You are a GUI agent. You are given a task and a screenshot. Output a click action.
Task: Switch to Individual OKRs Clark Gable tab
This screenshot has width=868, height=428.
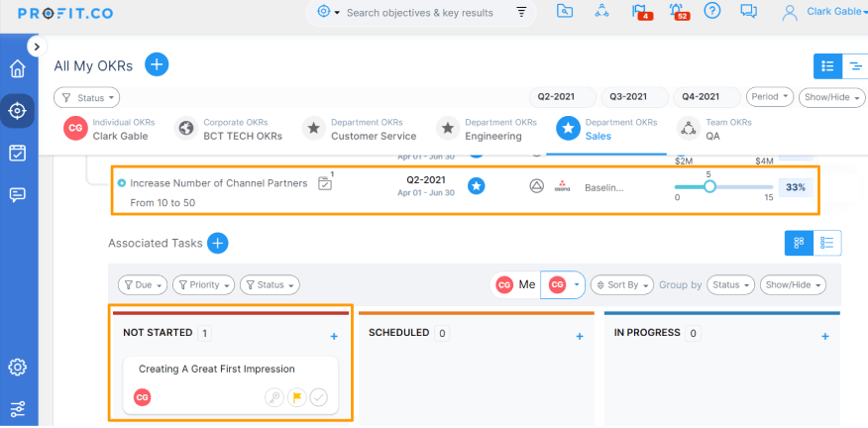[x=110, y=129]
